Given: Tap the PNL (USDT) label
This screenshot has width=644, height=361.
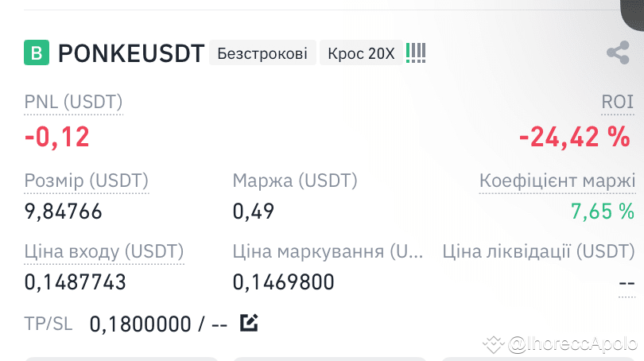Looking at the screenshot, I should (73, 102).
